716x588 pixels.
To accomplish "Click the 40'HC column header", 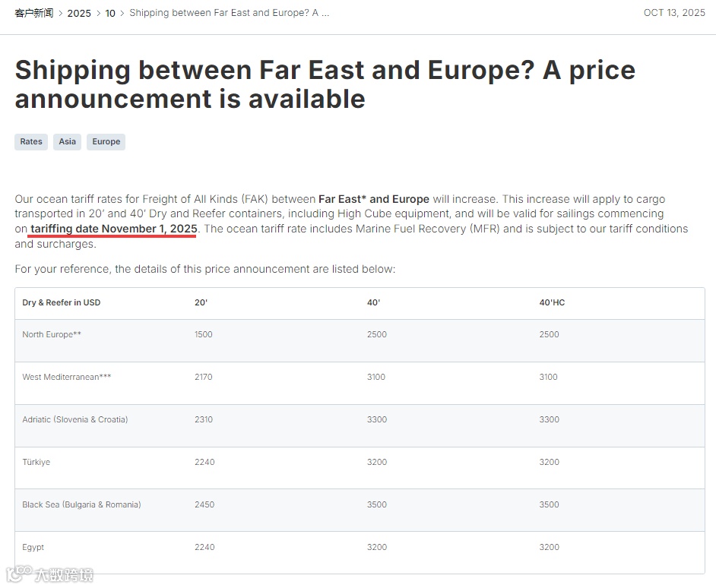I will 552,302.
